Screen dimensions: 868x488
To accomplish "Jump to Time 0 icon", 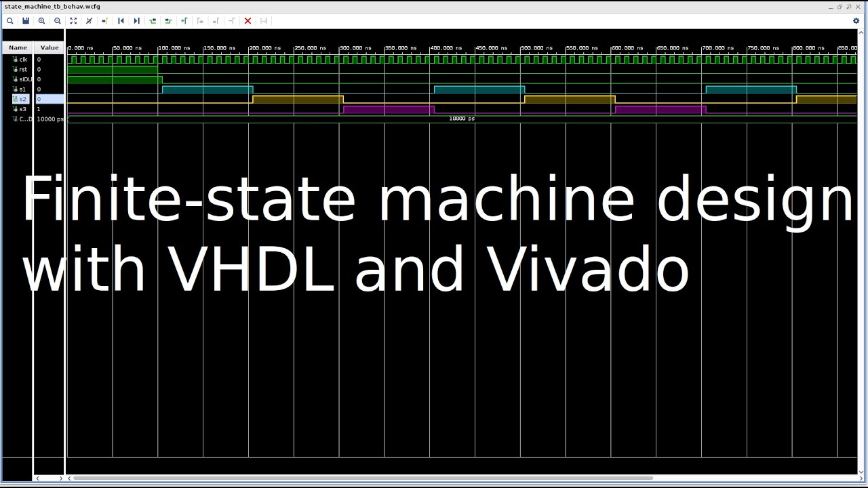I will tap(121, 21).
